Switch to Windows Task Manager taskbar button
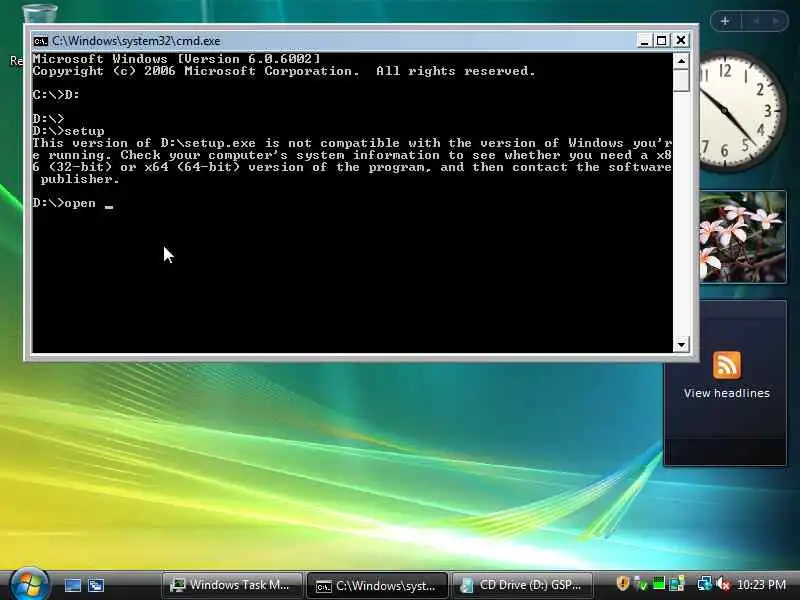Viewport: 800px width, 600px height. click(232, 585)
